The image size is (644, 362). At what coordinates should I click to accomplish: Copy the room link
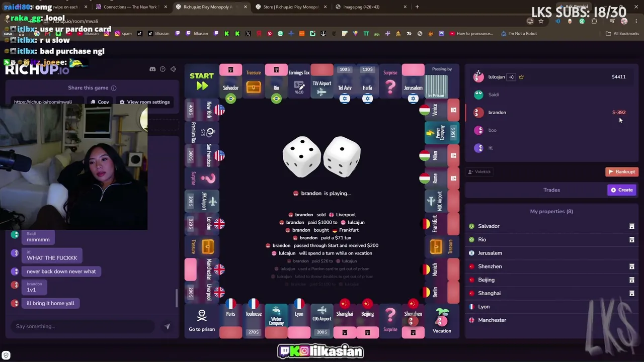[100, 102]
